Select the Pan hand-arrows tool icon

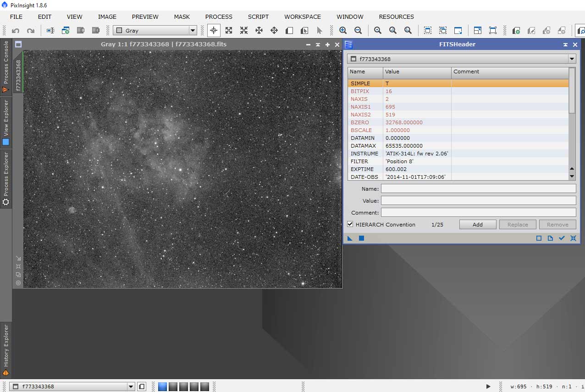pos(259,31)
